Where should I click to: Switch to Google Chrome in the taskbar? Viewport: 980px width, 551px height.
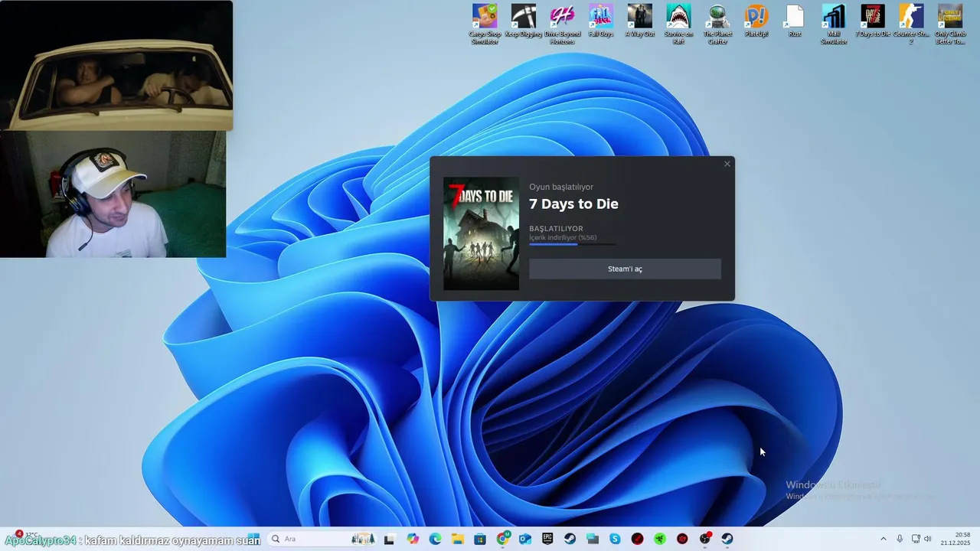click(x=503, y=539)
